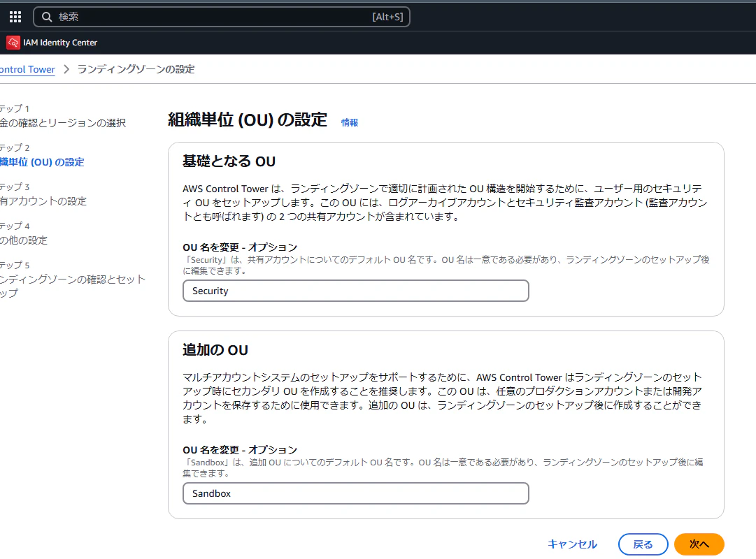Open IAM Identity Center shortcut
Image resolution: width=756 pixels, height=559 pixels.
point(52,43)
